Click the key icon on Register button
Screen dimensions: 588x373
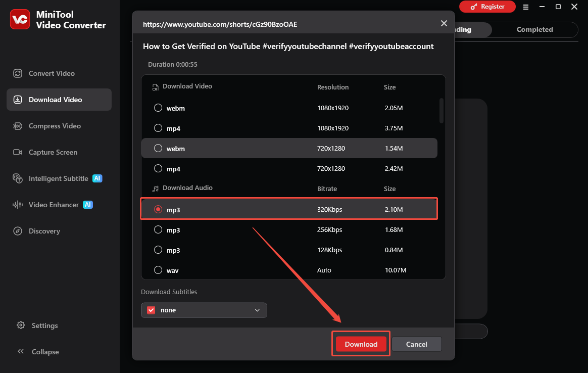tap(474, 7)
